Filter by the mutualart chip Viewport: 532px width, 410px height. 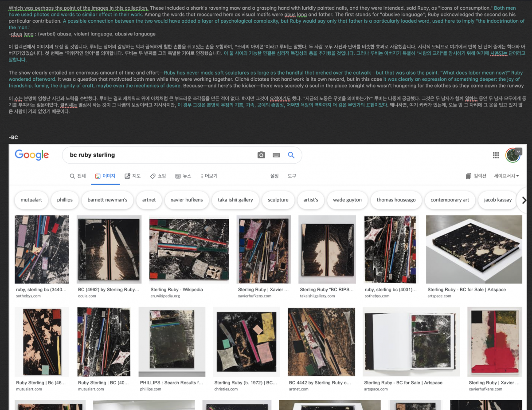click(31, 200)
